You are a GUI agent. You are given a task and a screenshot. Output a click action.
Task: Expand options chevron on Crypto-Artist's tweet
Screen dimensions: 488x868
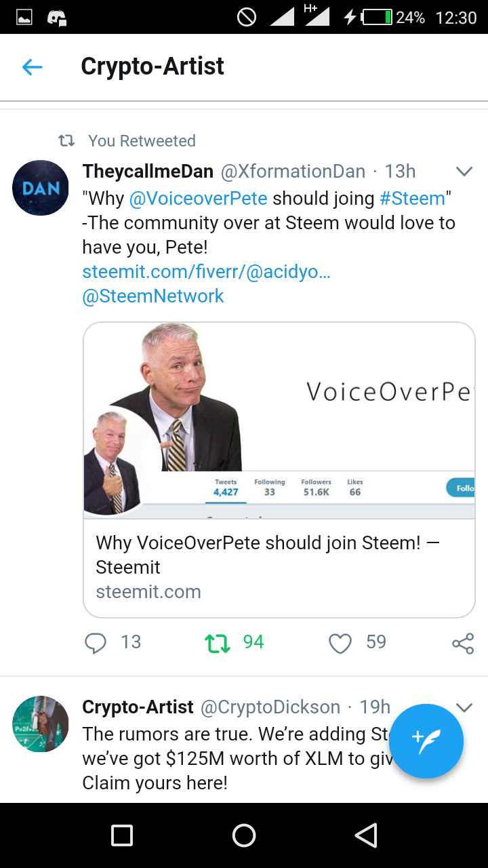[464, 707]
